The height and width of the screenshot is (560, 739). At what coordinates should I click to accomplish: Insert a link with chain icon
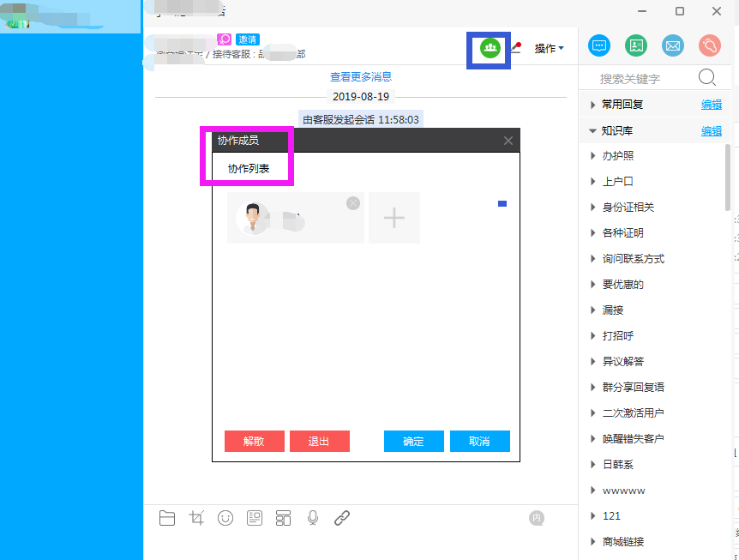pyautogui.click(x=342, y=518)
